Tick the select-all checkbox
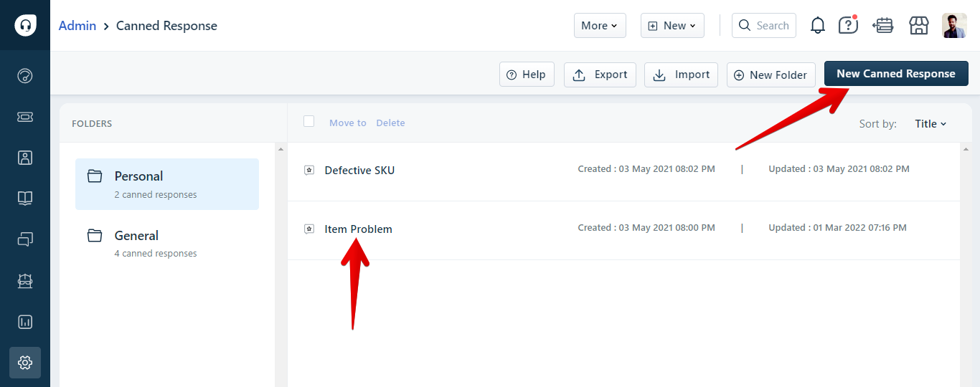 coord(309,122)
